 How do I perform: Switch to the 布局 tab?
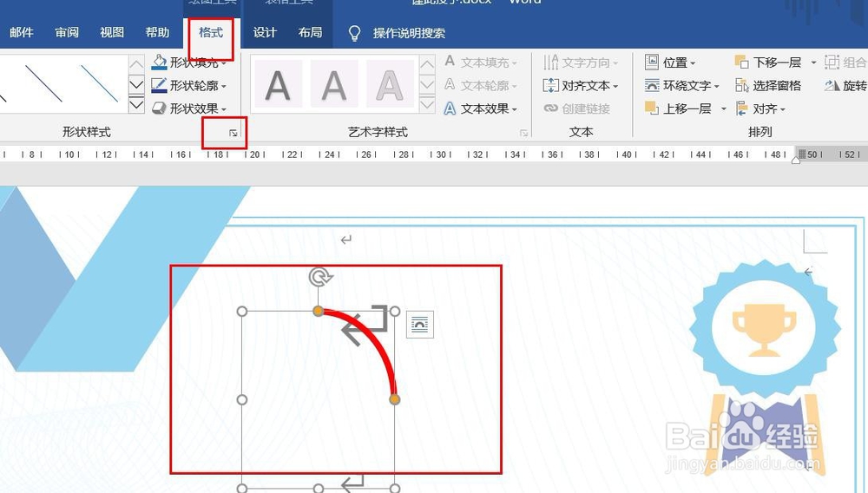pyautogui.click(x=310, y=33)
